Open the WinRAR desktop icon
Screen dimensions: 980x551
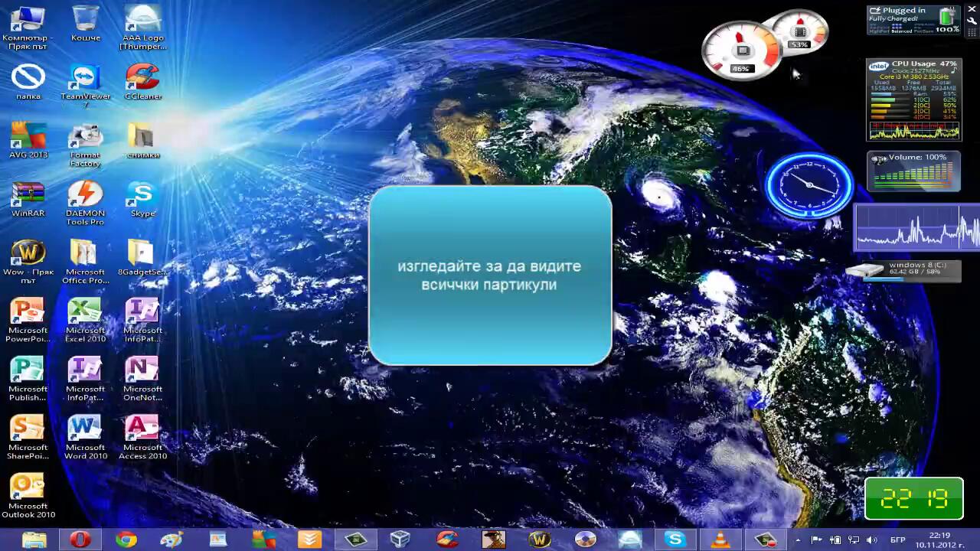click(x=28, y=196)
